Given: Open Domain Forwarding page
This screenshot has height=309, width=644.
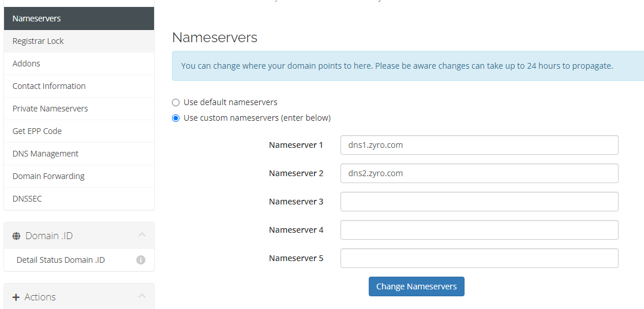Looking at the screenshot, I should (79, 176).
